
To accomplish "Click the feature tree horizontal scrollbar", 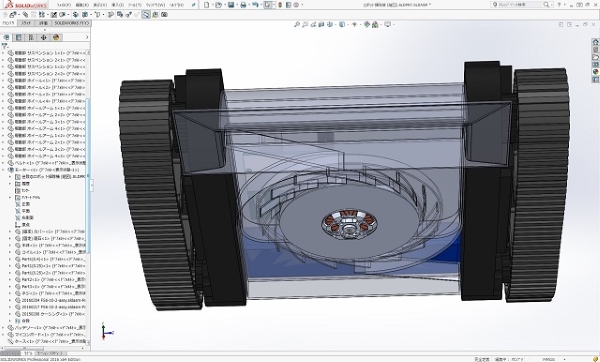I will (x=44, y=348).
